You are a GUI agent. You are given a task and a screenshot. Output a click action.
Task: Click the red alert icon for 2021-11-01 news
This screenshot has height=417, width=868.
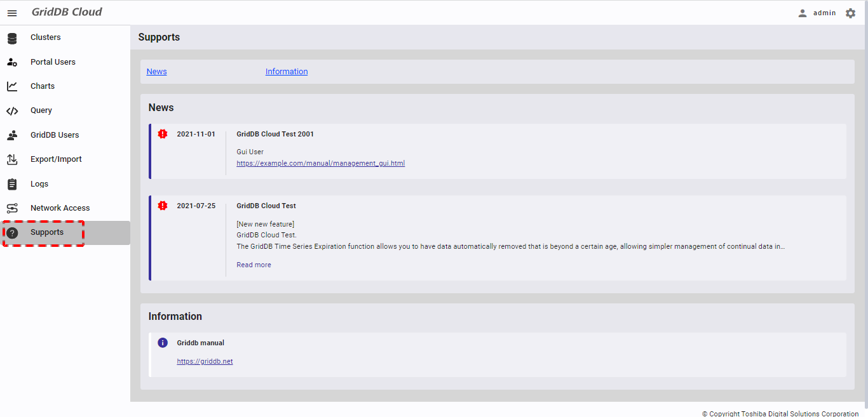[x=163, y=134]
